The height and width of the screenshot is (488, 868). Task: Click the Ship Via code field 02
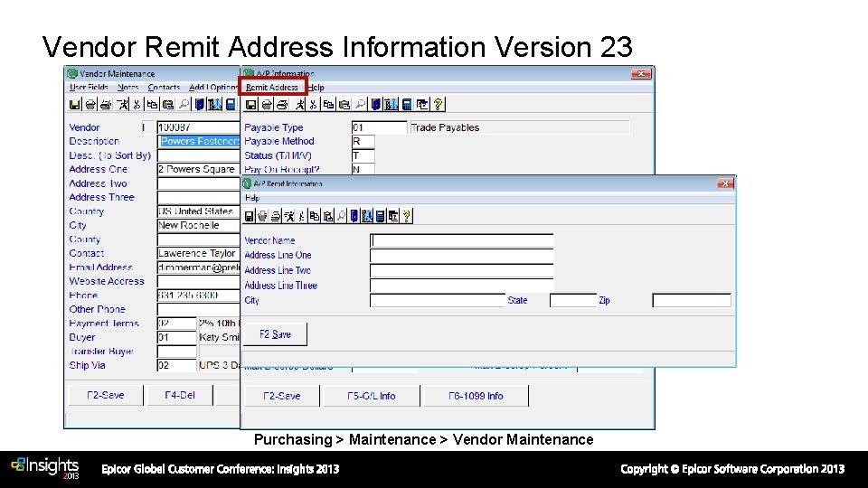click(176, 365)
